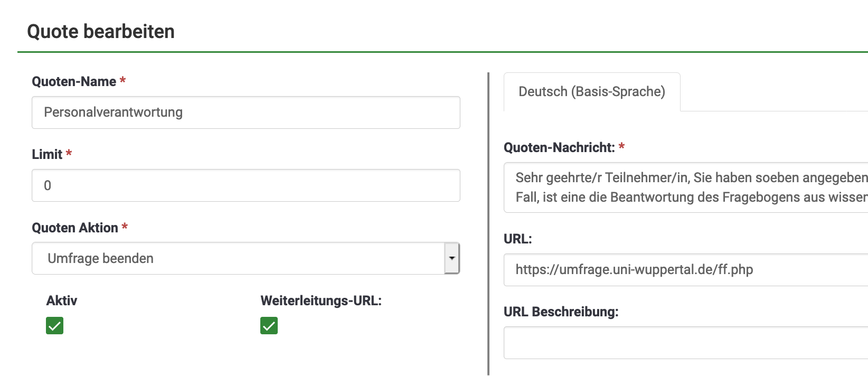
Task: Click the Quoten-Name text field
Action: [x=246, y=112]
